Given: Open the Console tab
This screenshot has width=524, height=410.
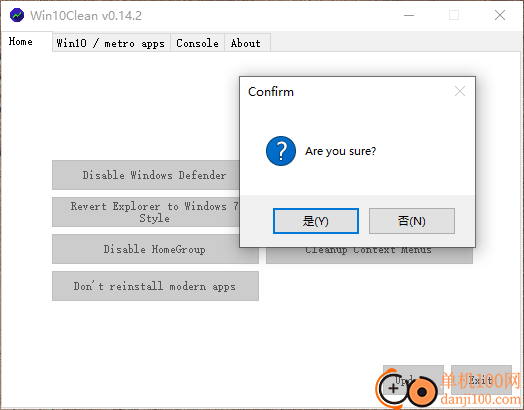Looking at the screenshot, I should [198, 43].
